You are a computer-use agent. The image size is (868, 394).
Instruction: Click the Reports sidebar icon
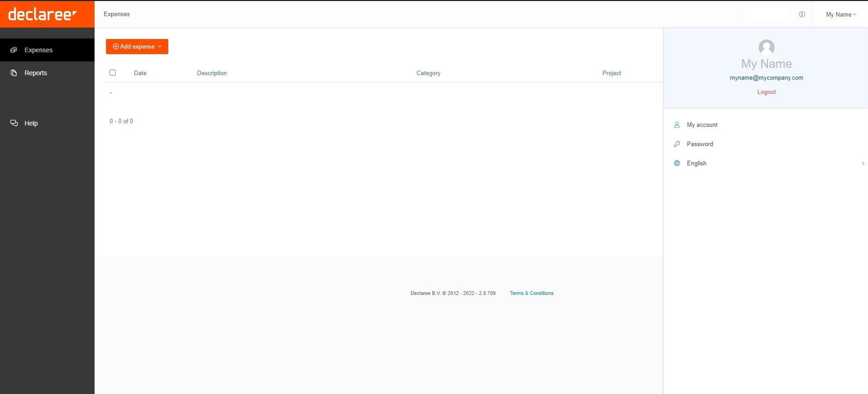[x=14, y=73]
